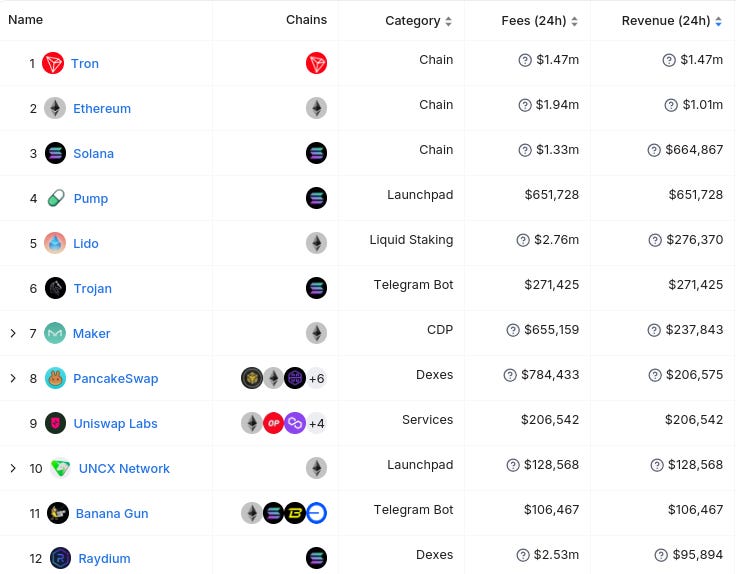Click the help icon beside Solana revenue $664,867
736x574 pixels.
tap(654, 150)
